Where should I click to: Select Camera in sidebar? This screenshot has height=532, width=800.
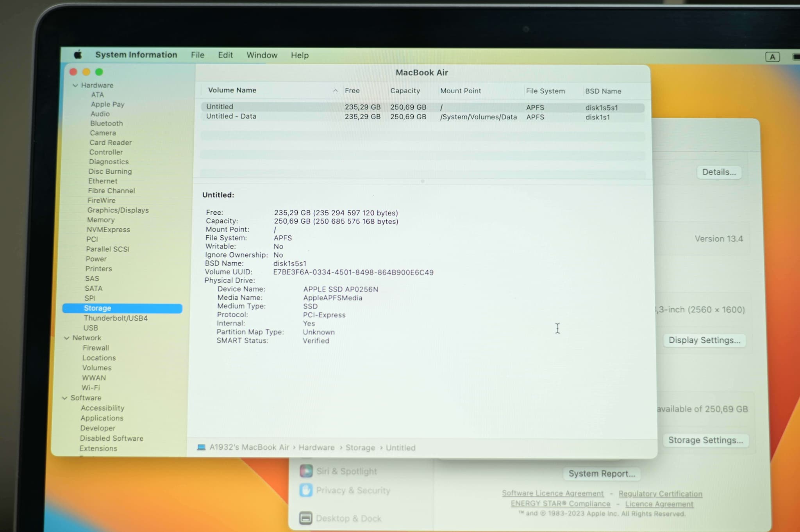(x=103, y=133)
